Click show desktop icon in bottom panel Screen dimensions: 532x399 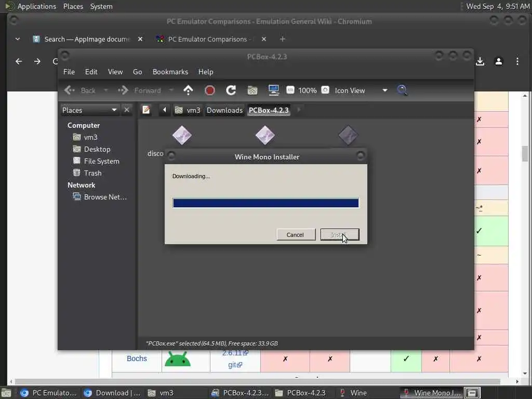(x=6, y=393)
